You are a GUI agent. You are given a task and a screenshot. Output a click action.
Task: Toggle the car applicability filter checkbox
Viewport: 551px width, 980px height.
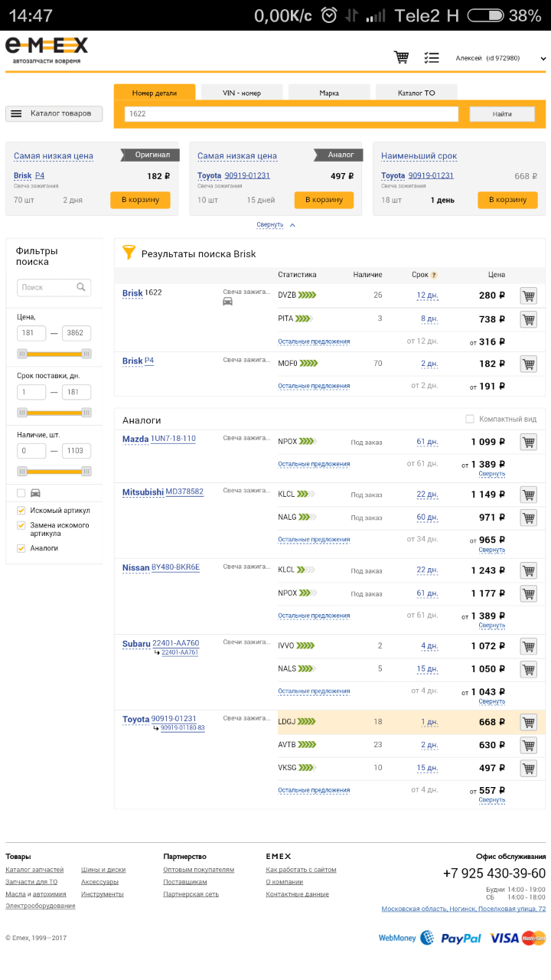click(21, 493)
